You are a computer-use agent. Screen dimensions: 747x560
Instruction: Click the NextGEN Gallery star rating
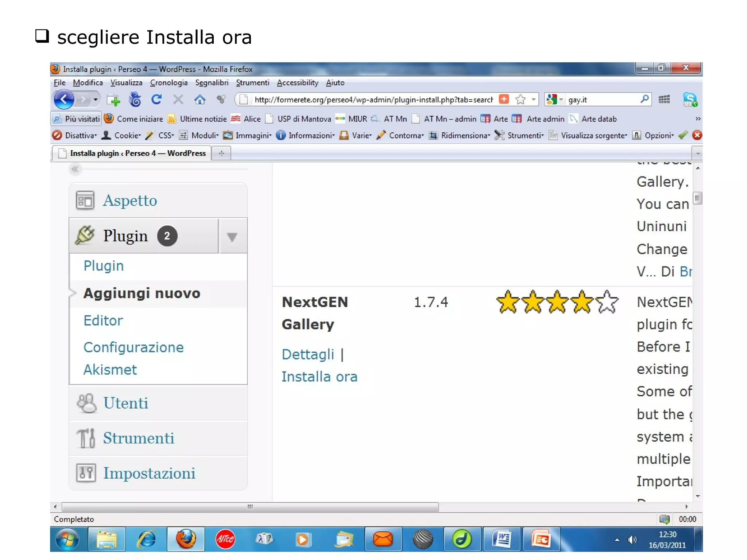coord(557,302)
